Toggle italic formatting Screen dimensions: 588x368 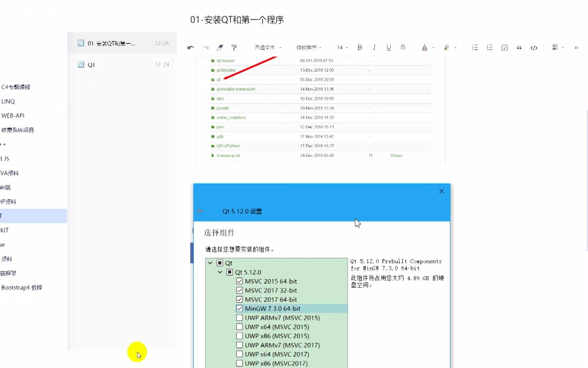tap(374, 47)
